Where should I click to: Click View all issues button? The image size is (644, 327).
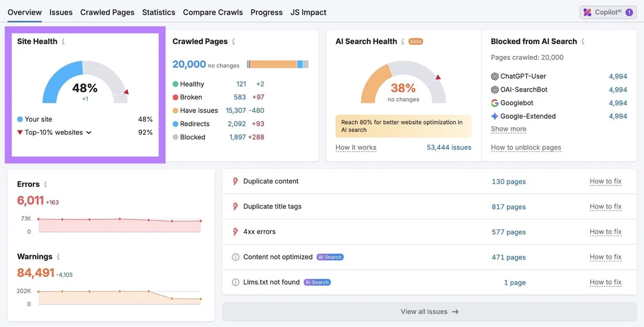tap(429, 311)
